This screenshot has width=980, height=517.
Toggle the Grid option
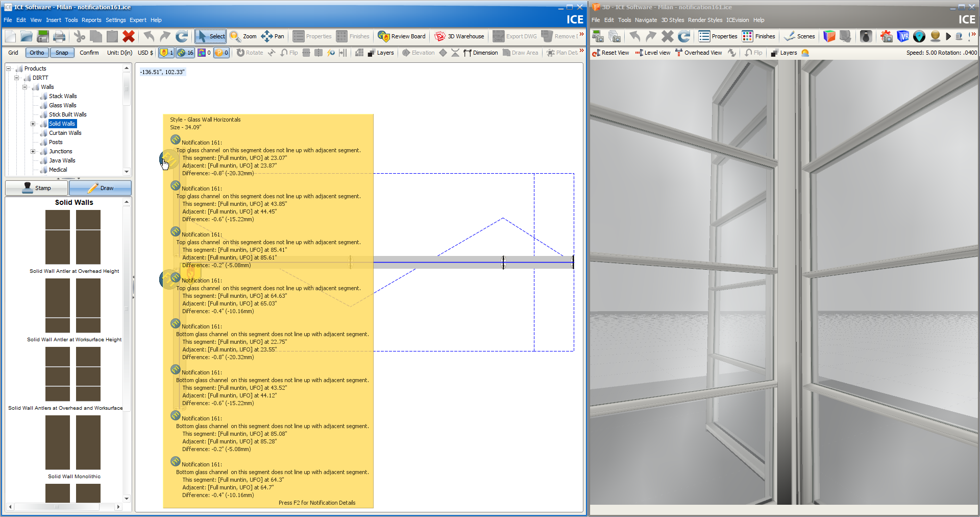(13, 53)
